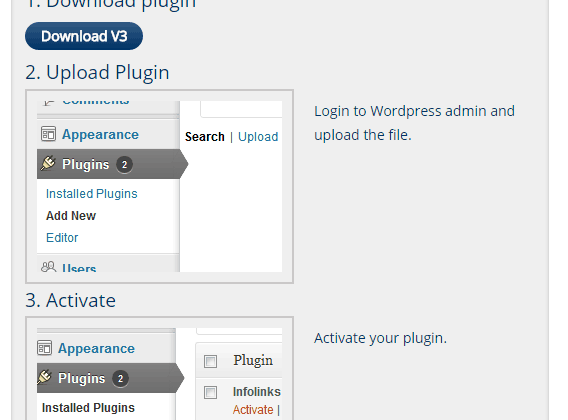Viewport: 568px width, 420px height.
Task: Click the Plugins plug icon in Activate screenshot
Action: [44, 377]
